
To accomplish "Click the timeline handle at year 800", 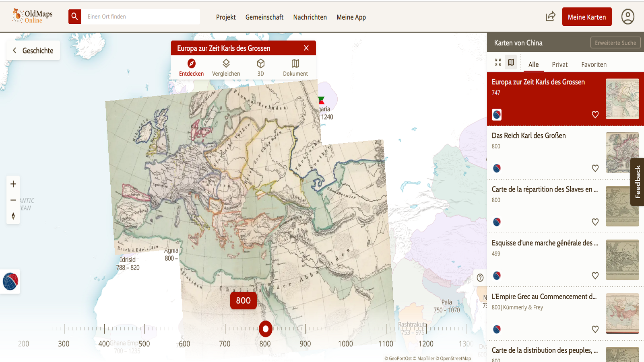I will (266, 329).
